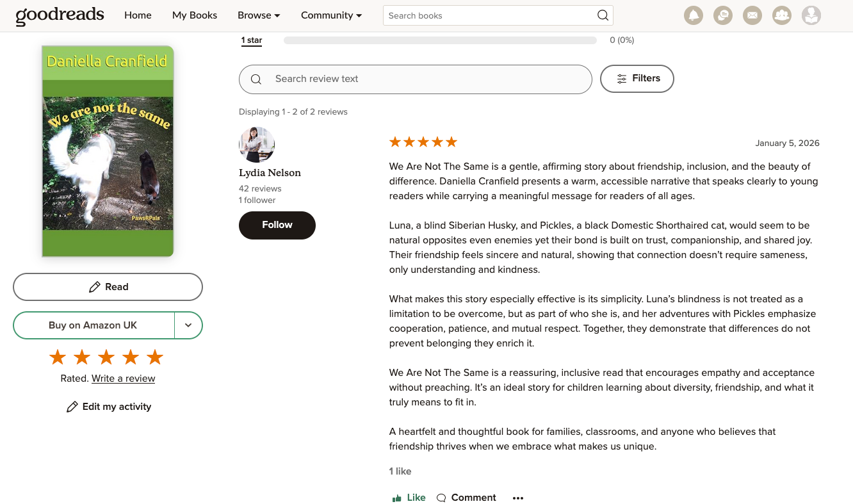
Task: Open the three-dot menu on the review
Action: 518,498
